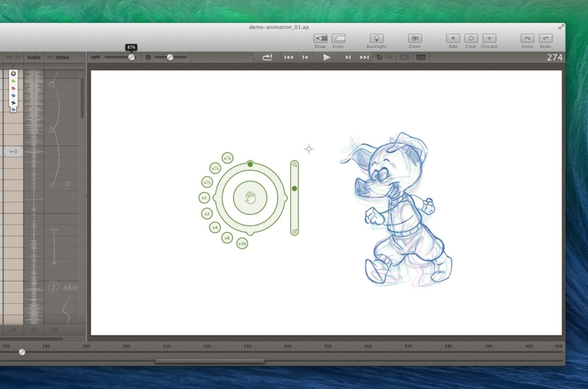Toggle the dimmed film-frame playback option
The height and width of the screenshot is (389, 588).
404,57
